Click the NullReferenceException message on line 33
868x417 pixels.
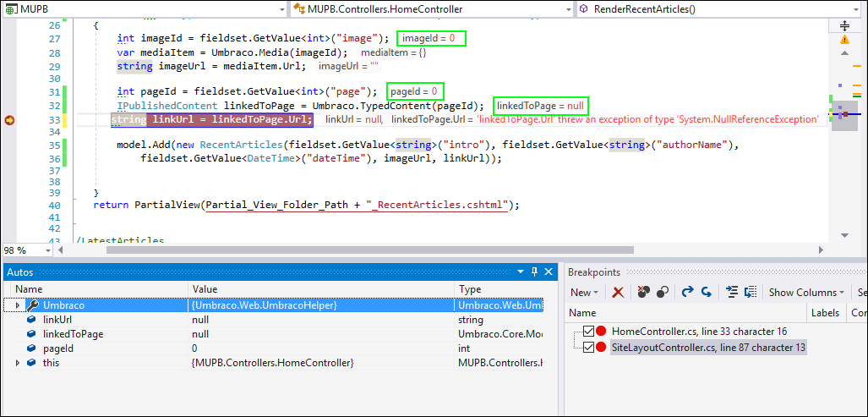pos(647,119)
